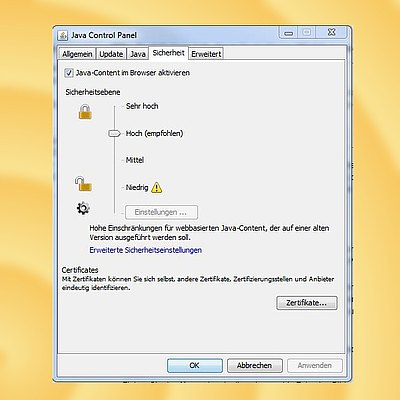
Task: Click the closed padlock icon
Action: (85, 112)
